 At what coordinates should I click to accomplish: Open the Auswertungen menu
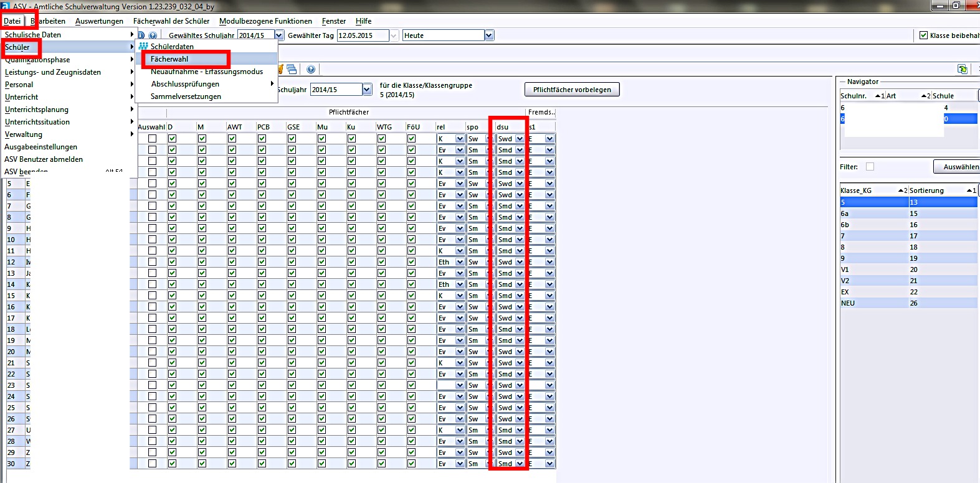point(99,21)
